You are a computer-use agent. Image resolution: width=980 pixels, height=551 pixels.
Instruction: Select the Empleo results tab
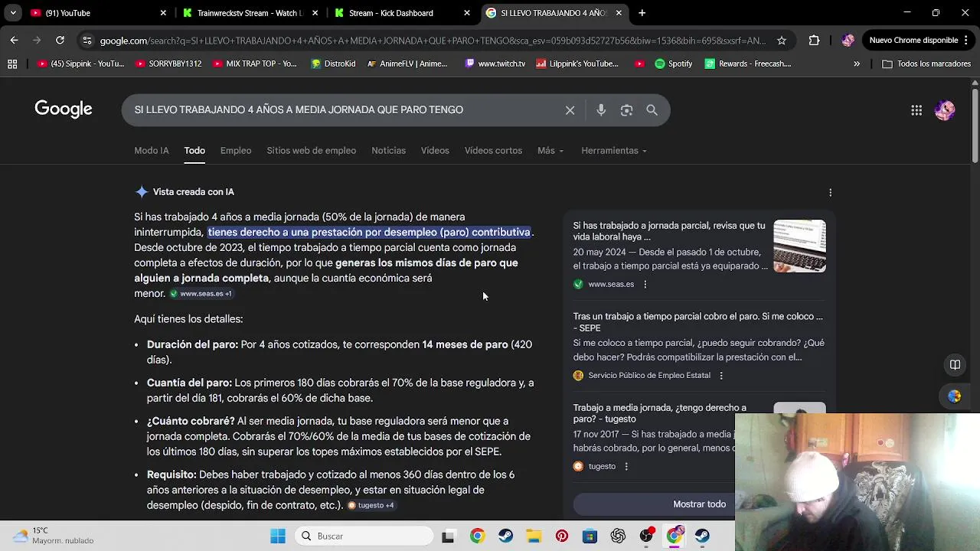pyautogui.click(x=236, y=151)
